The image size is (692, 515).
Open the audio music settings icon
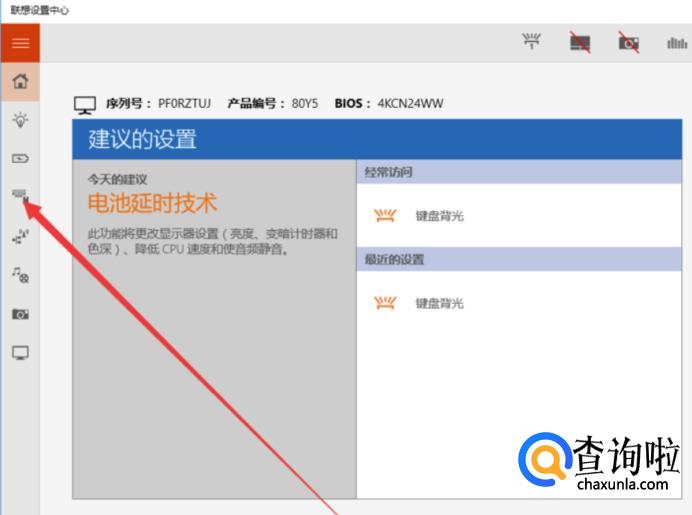point(20,275)
